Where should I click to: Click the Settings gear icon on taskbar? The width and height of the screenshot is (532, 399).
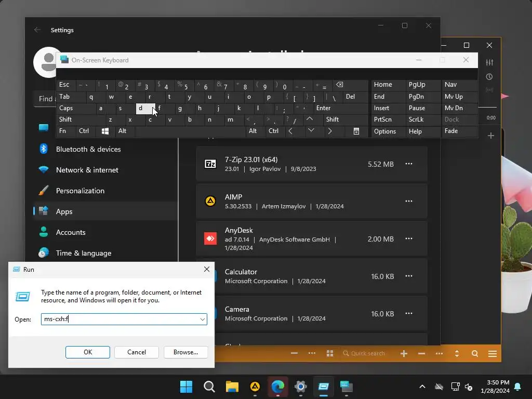tap(301, 387)
